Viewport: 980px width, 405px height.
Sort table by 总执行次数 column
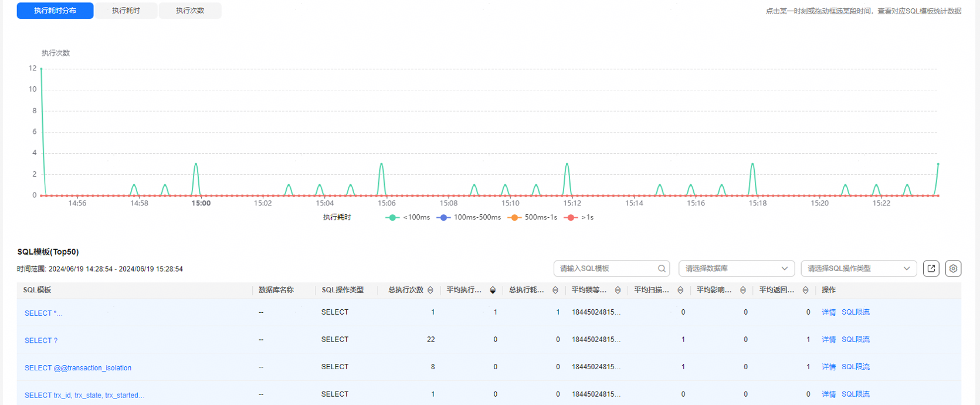(430, 290)
